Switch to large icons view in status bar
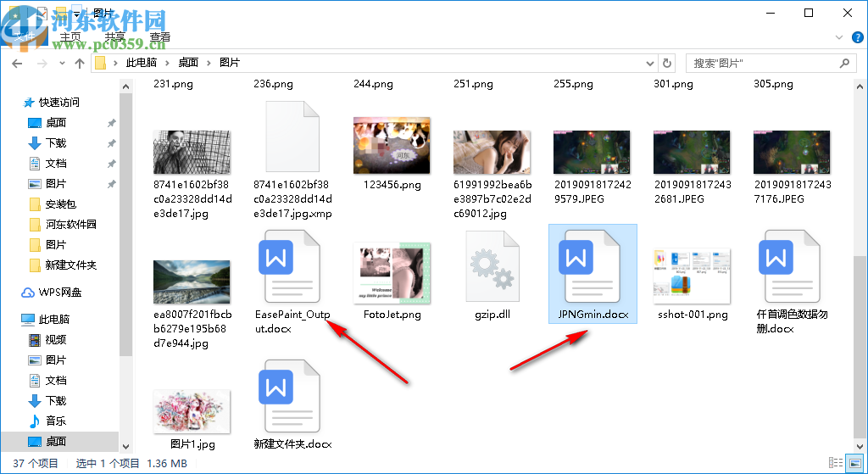The height and width of the screenshot is (474, 868). coord(855,463)
